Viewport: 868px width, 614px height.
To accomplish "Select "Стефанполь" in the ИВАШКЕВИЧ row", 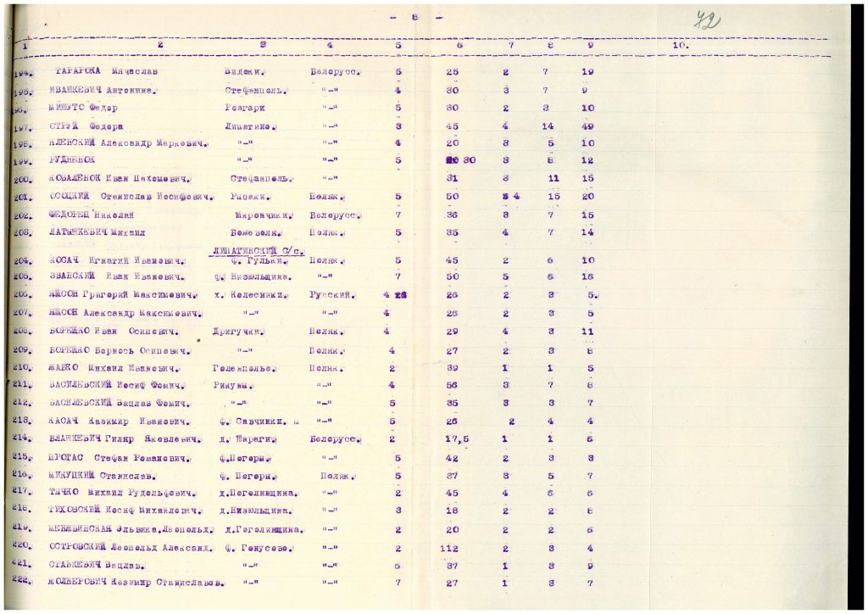I will [256, 90].
